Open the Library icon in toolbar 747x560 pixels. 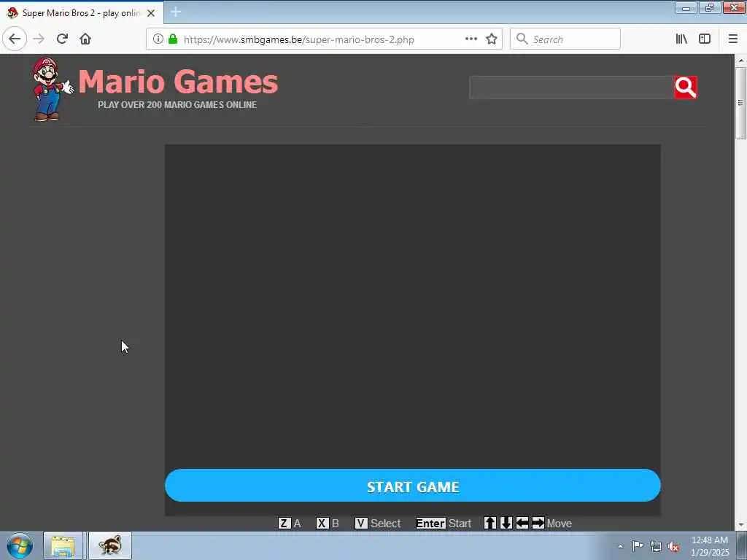point(681,39)
